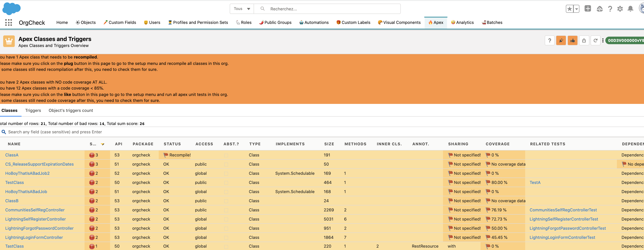Open the CommunitiesSelfRegControllerTest link
Image resolution: width=644 pixels, height=250 pixels.
(563, 210)
